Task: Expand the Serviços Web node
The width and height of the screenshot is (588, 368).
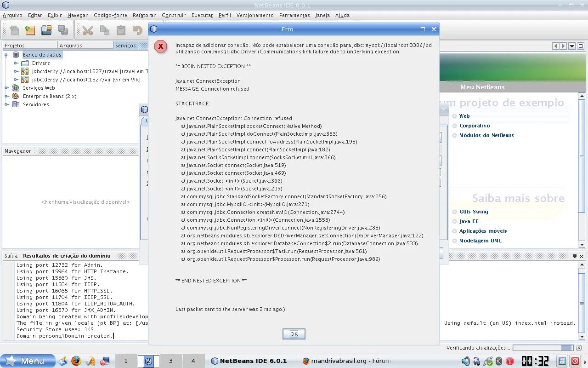Action: 7,88
